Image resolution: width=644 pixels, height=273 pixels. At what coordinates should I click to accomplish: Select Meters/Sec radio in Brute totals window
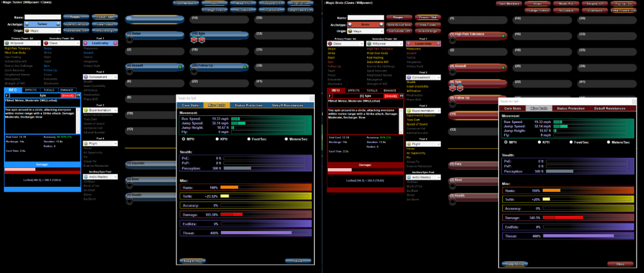609,142
